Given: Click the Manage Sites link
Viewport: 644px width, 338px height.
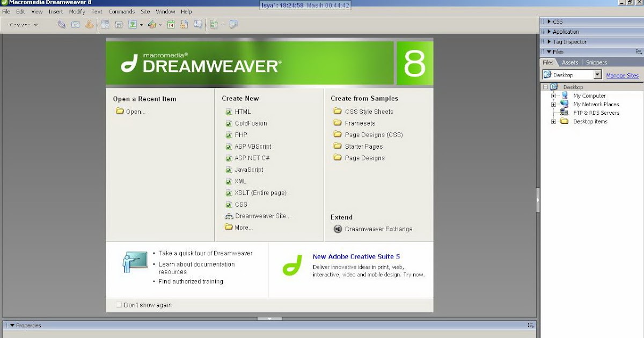Looking at the screenshot, I should [623, 76].
